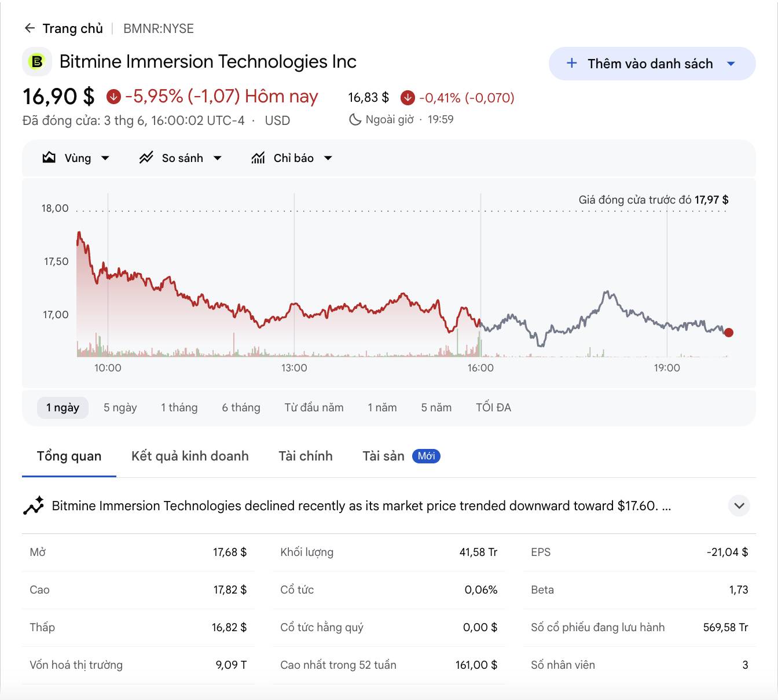Click the red current price dot on chart
The height and width of the screenshot is (700, 778).
coord(729,332)
